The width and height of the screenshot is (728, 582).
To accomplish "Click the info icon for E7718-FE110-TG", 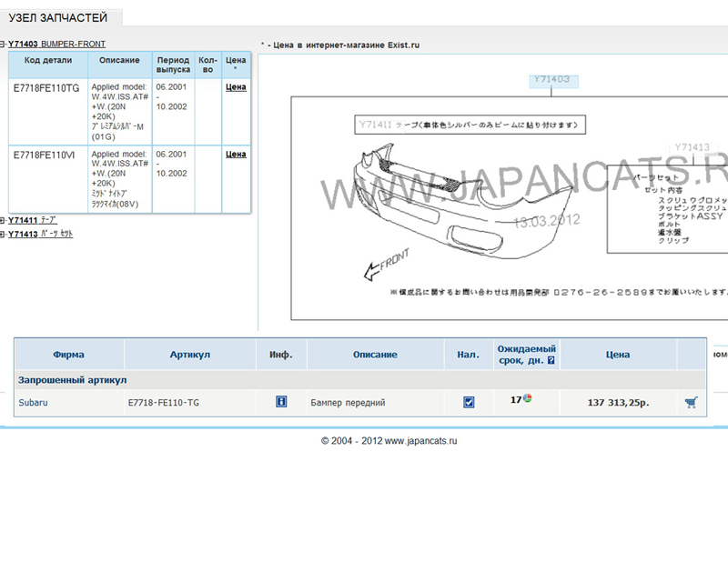I will click(281, 401).
